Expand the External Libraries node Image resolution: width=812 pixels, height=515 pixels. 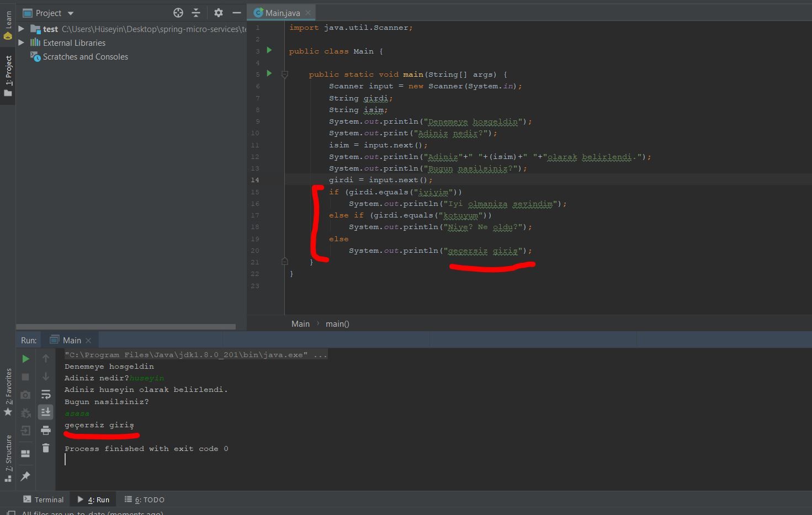point(21,43)
